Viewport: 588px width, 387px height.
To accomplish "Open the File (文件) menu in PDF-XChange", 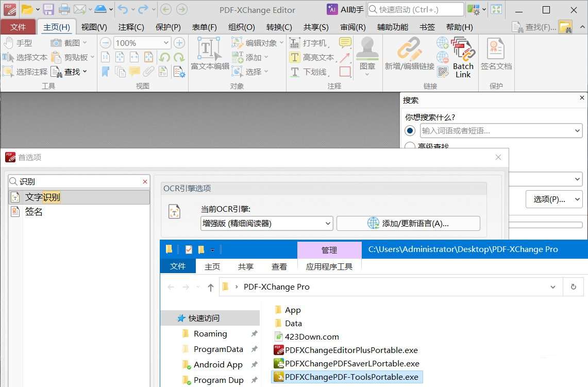I will (18, 27).
